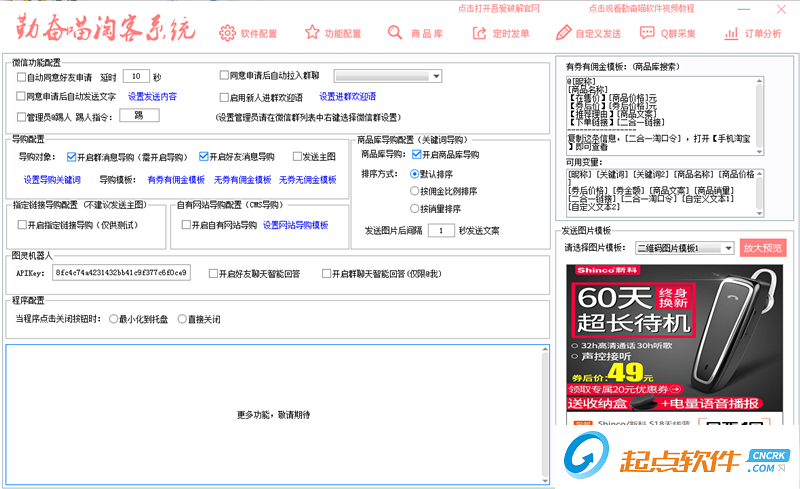800x489 pixels.
Task: Open 二维码图片模板1 template dropdown
Action: point(684,248)
